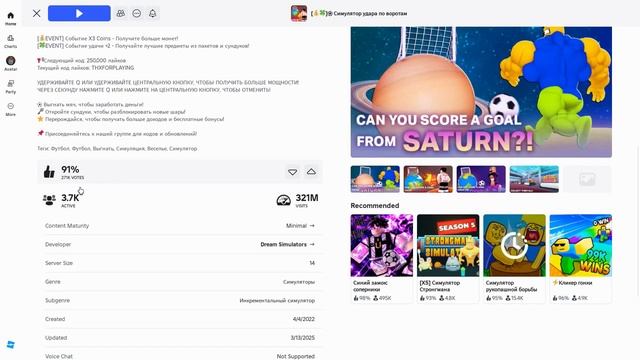640x360 pixels.
Task: Select third gallery thumbnail
Action: [x=481, y=179]
